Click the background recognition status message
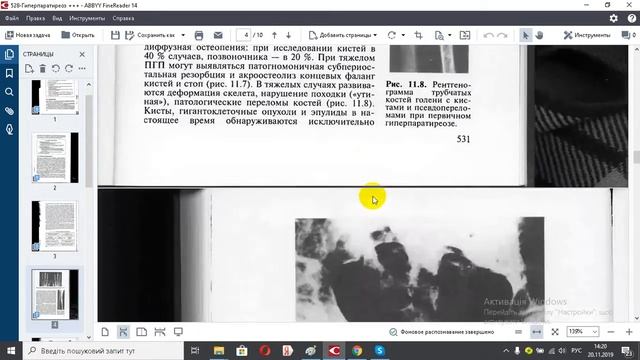The height and width of the screenshot is (360, 640). coord(442,332)
